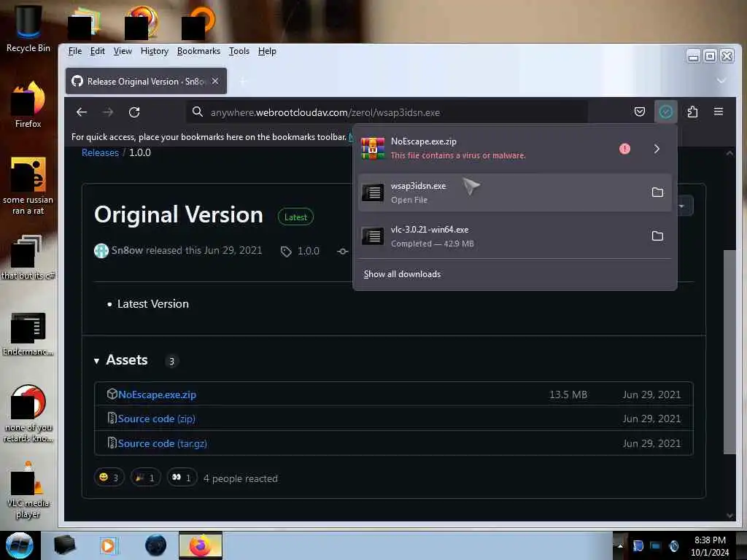
Task: Download Source code (zip) link
Action: coord(157,419)
